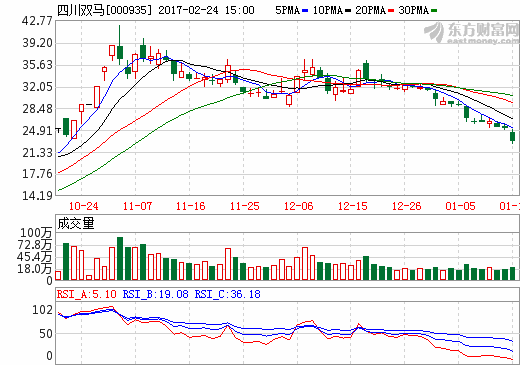Click the 12-26 date axis marker
This screenshot has width=520, height=365.
(407, 206)
